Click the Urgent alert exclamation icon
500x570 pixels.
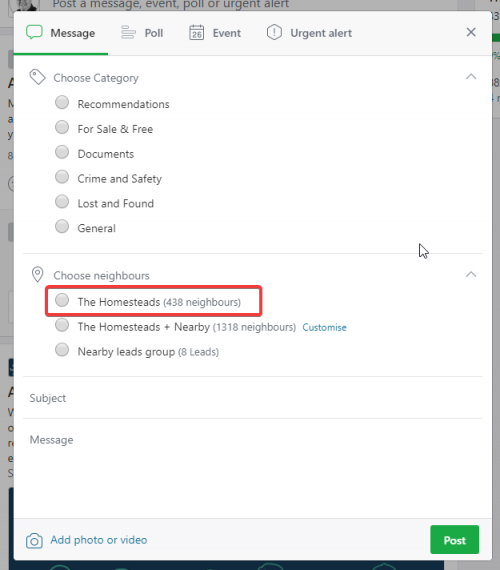(x=274, y=32)
